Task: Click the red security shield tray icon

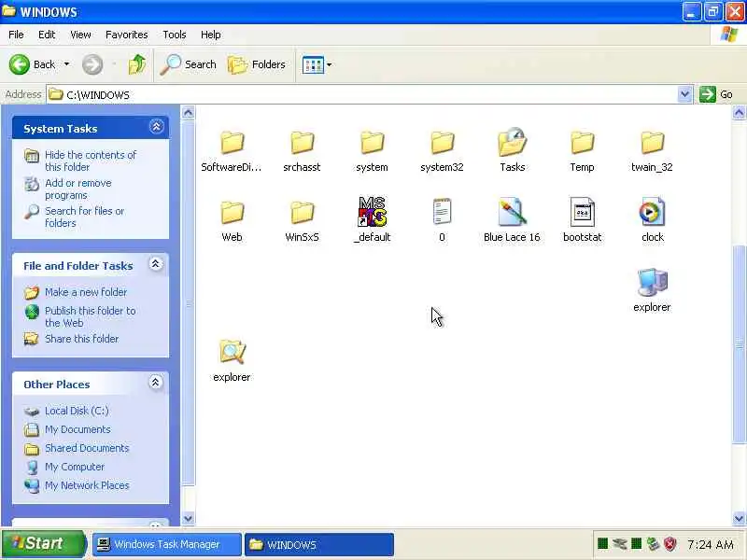Action: (670, 544)
